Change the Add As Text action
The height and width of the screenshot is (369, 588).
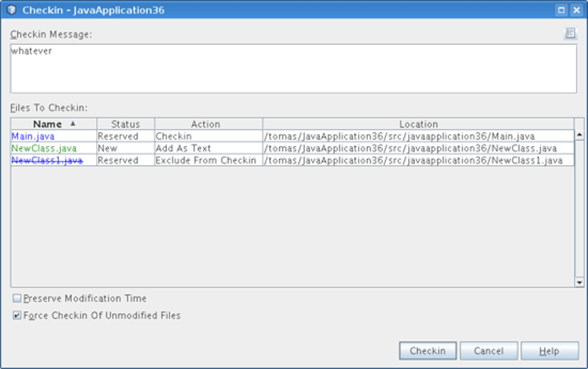pos(209,148)
